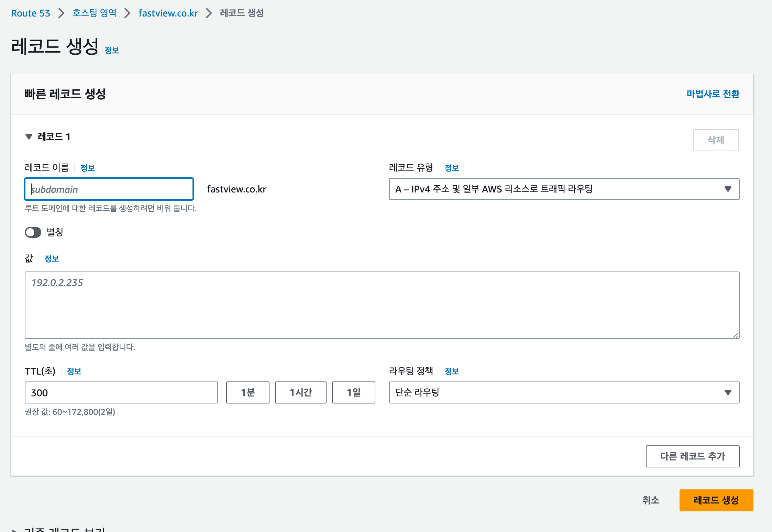Switch to wizard via 마법사로 전환
772x532 pixels.
tap(713, 94)
